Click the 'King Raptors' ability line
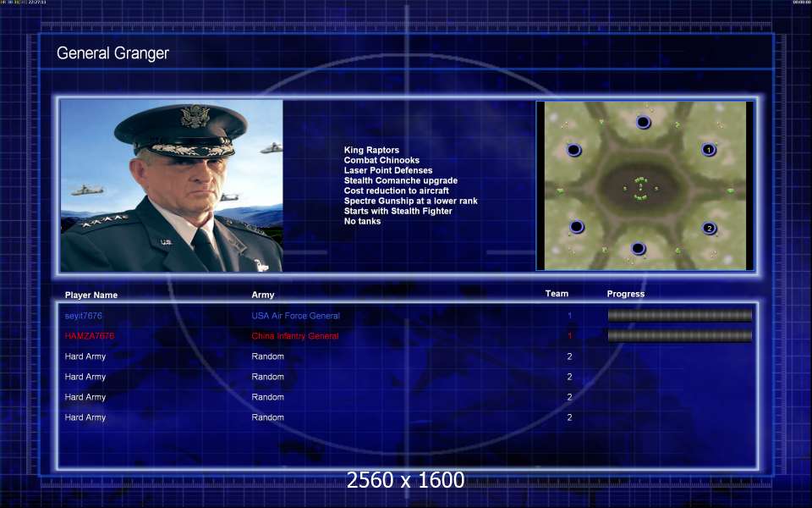This screenshot has height=508, width=812. (x=371, y=150)
